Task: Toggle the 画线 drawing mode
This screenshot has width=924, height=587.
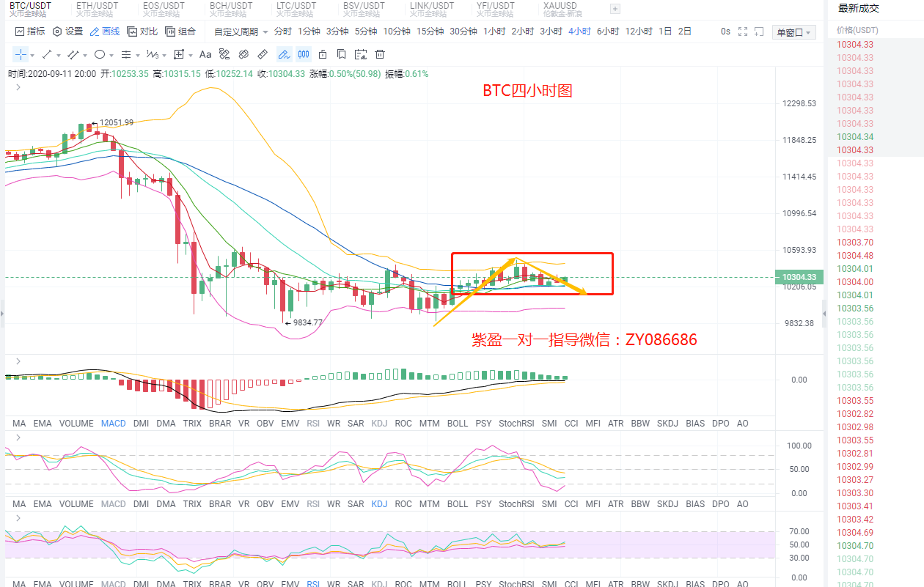Action: [105, 32]
